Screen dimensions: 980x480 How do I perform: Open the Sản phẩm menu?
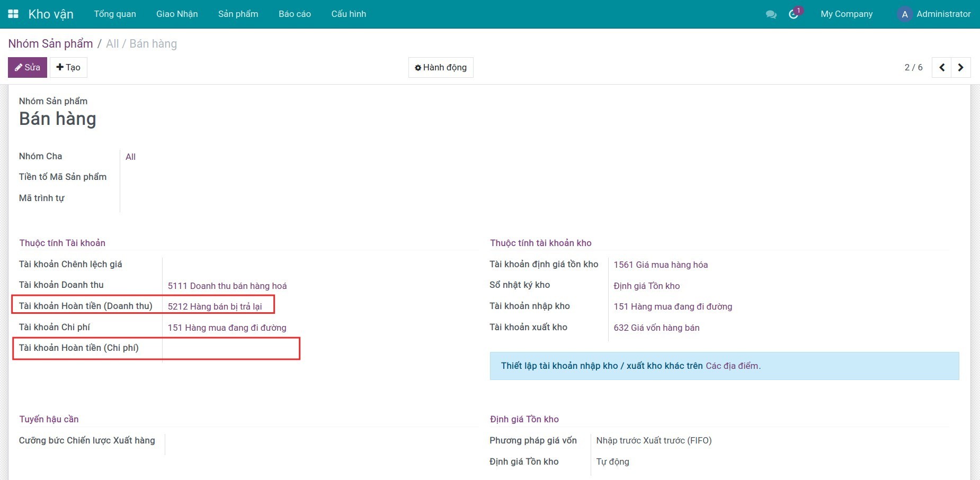(x=238, y=14)
